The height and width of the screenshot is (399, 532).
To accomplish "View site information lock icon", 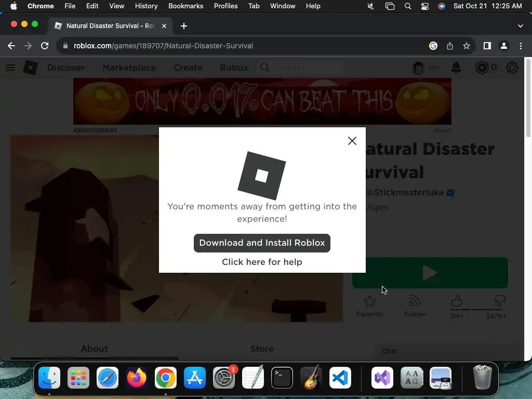I will tap(65, 46).
